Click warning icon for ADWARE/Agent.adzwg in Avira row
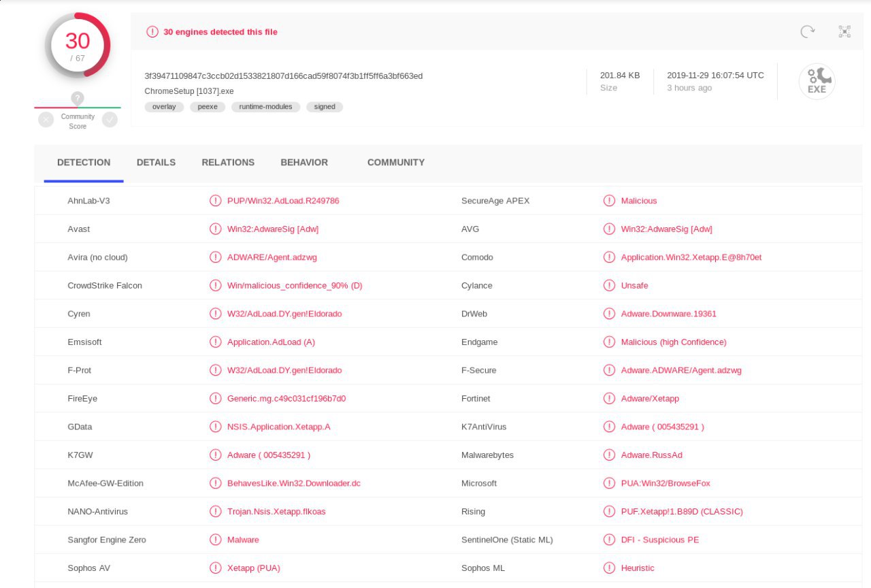 pyautogui.click(x=215, y=257)
